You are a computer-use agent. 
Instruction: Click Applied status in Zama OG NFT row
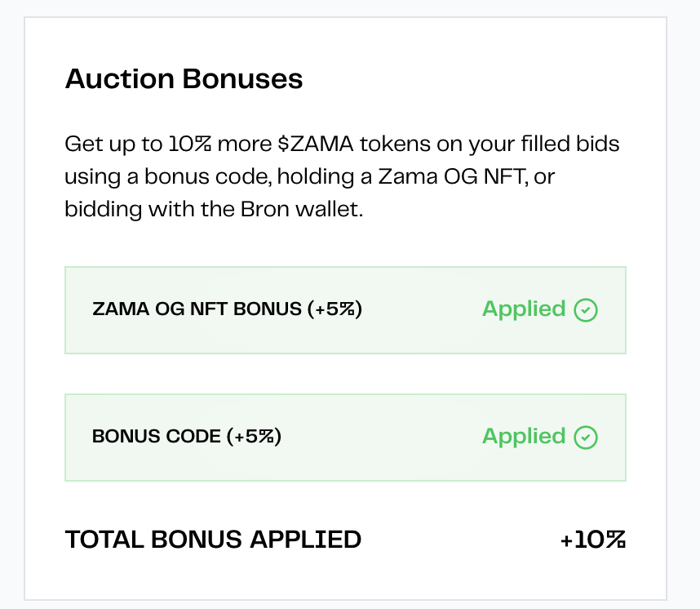pyautogui.click(x=524, y=309)
